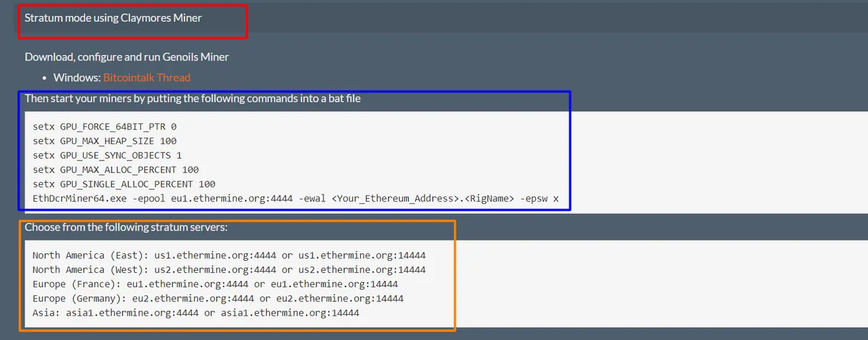Click the 'setx GPU_MAX_ALLOC_PERCENT 100' line
Screen dimensions: 868x340
coord(115,169)
